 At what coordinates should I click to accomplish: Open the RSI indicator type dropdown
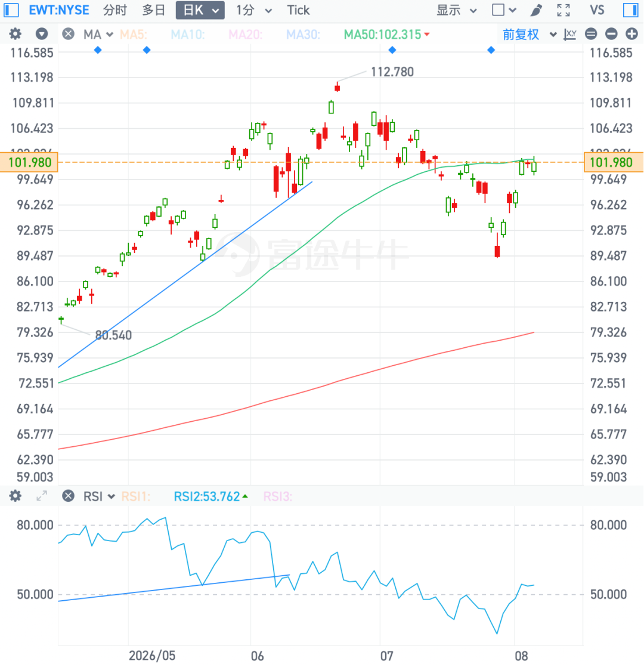pos(99,496)
